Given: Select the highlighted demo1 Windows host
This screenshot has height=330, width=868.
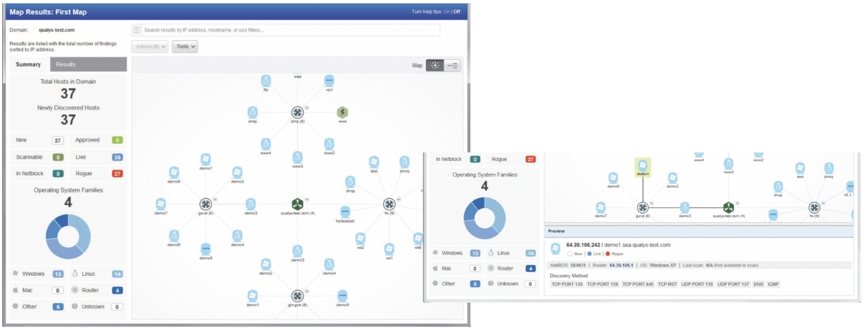Looking at the screenshot, I should (x=642, y=166).
